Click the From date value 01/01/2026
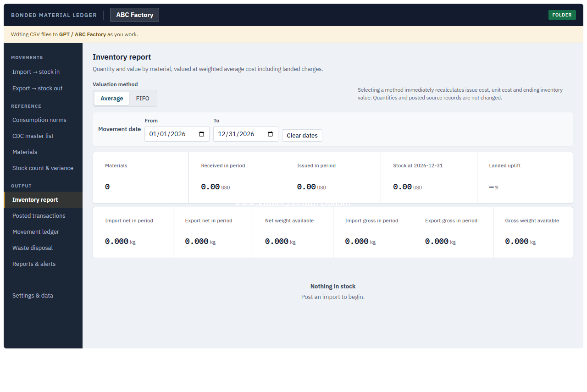 (x=167, y=134)
